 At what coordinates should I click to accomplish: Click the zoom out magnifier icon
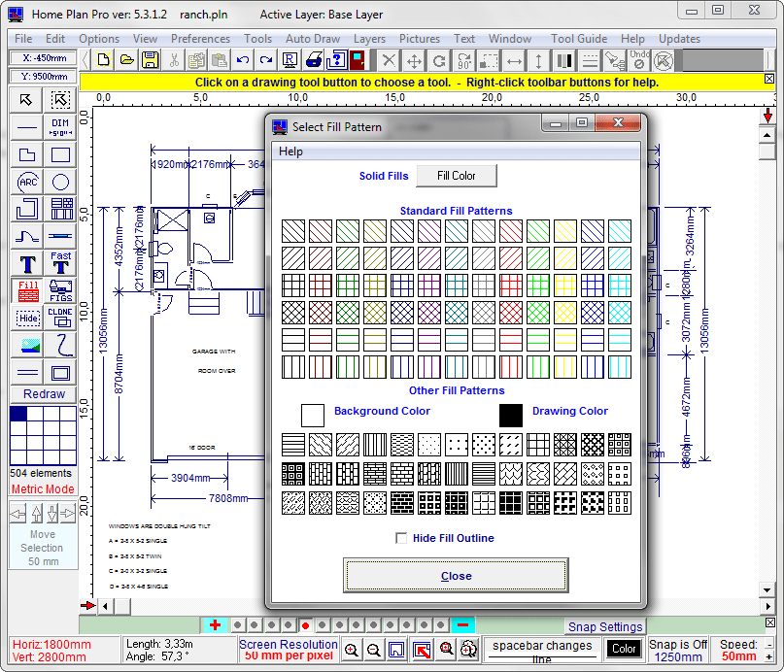click(x=373, y=650)
